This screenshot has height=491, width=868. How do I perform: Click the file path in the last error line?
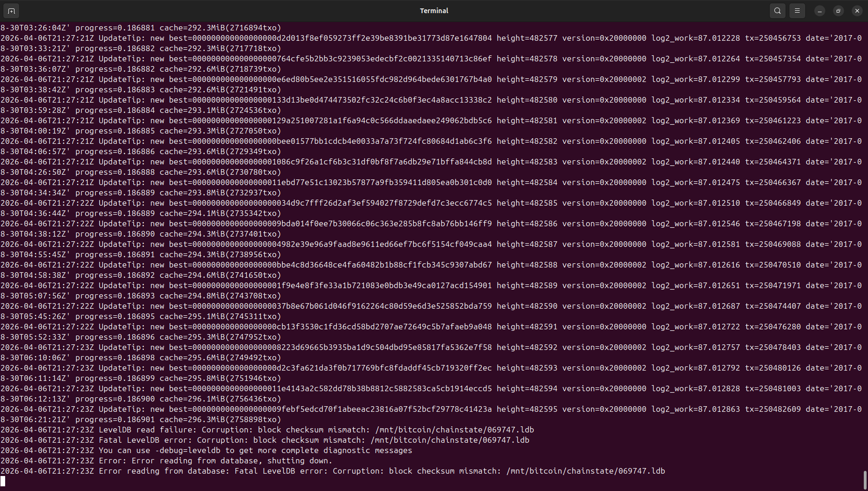tap(585, 471)
